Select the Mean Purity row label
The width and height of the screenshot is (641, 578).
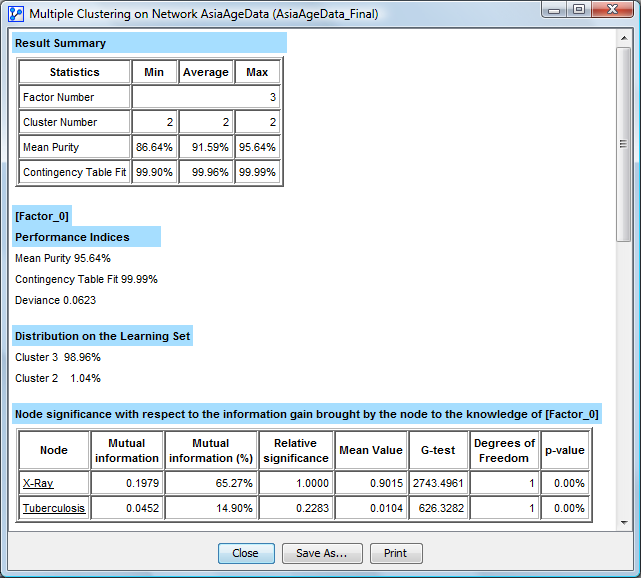[x=60, y=147]
